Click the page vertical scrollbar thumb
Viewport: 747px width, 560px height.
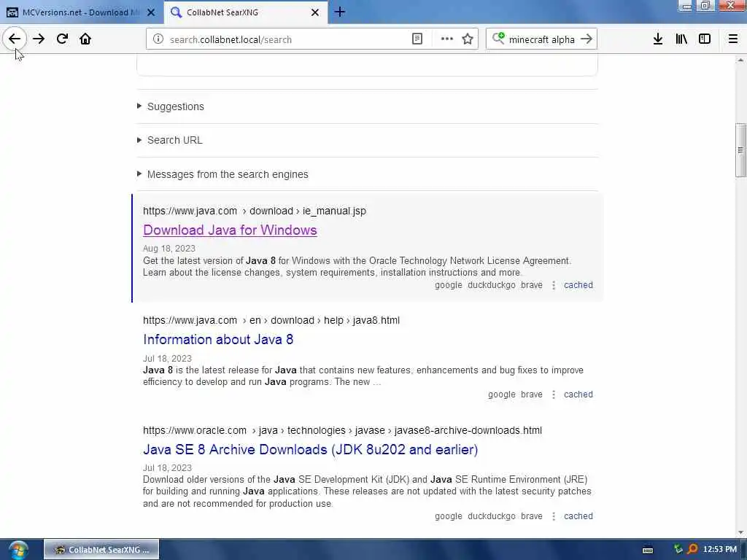click(x=740, y=150)
